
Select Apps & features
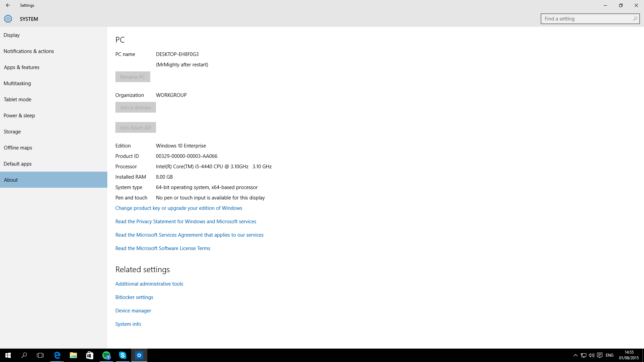click(x=54, y=67)
